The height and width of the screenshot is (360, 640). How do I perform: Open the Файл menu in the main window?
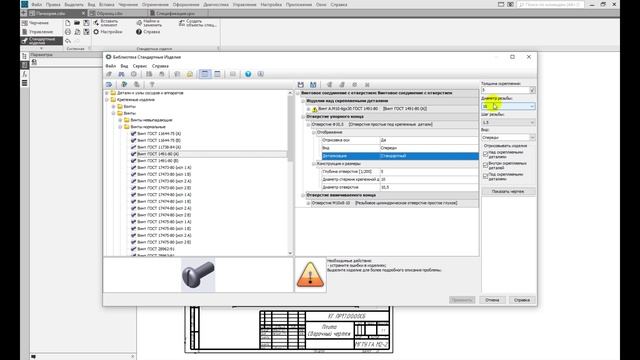[36, 4]
